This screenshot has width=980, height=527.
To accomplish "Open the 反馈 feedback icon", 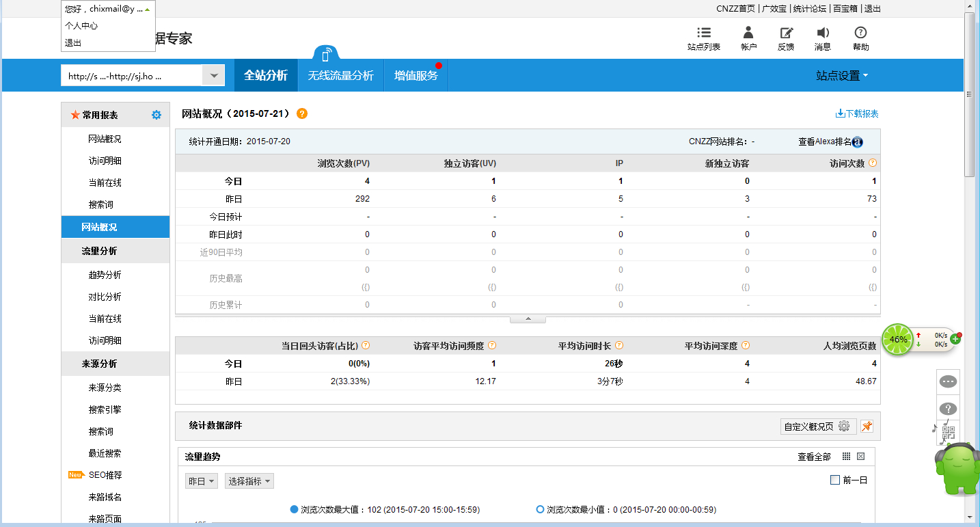I will (x=787, y=33).
